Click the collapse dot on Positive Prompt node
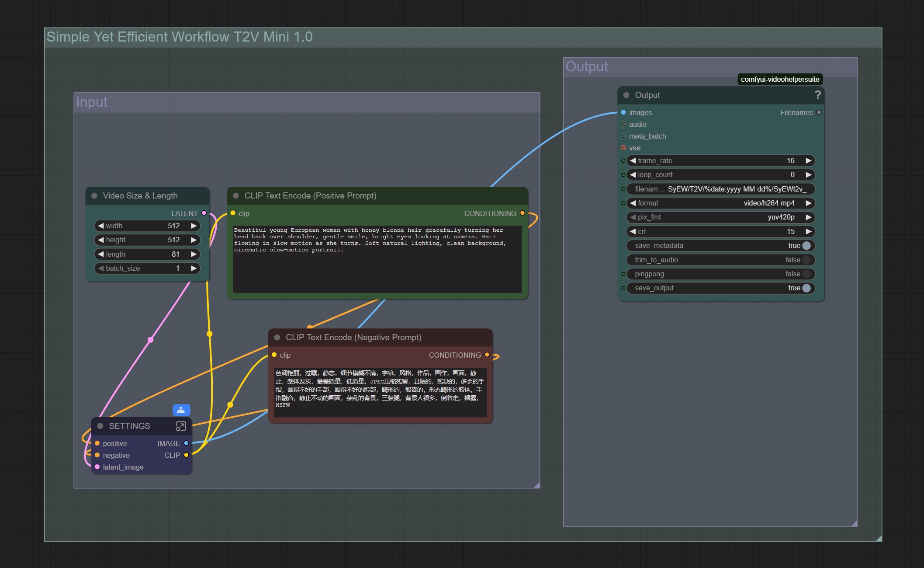Viewport: 924px width, 568px height. [236, 196]
